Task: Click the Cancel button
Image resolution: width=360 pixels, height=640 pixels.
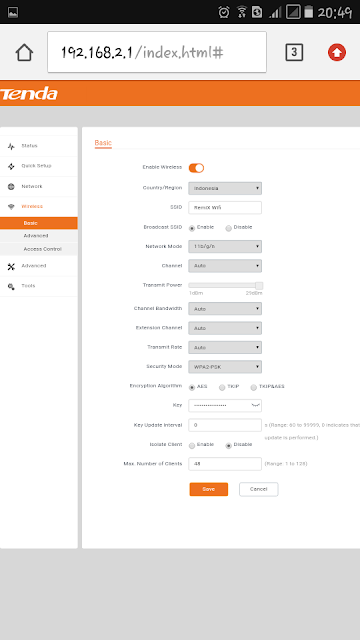Action: [x=258, y=489]
